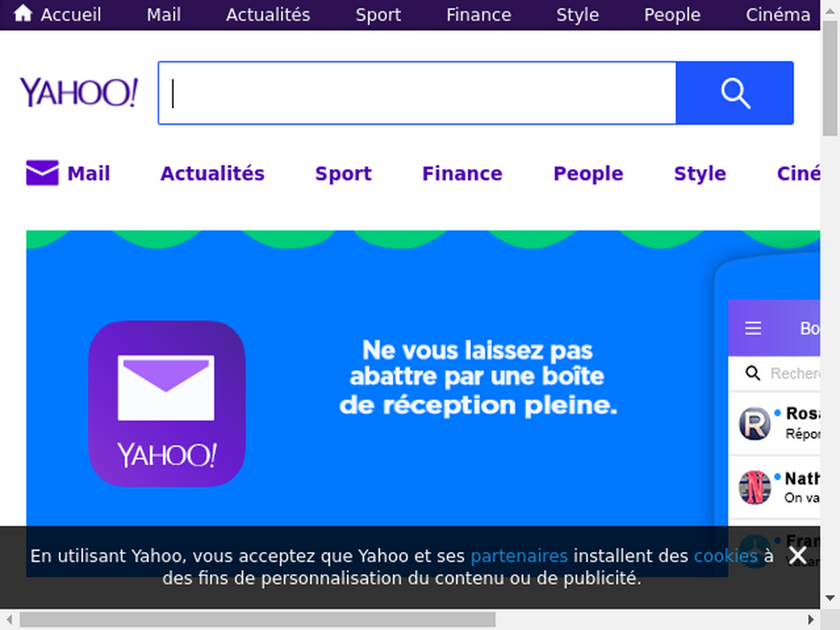Open the purple Style link

[x=700, y=174]
